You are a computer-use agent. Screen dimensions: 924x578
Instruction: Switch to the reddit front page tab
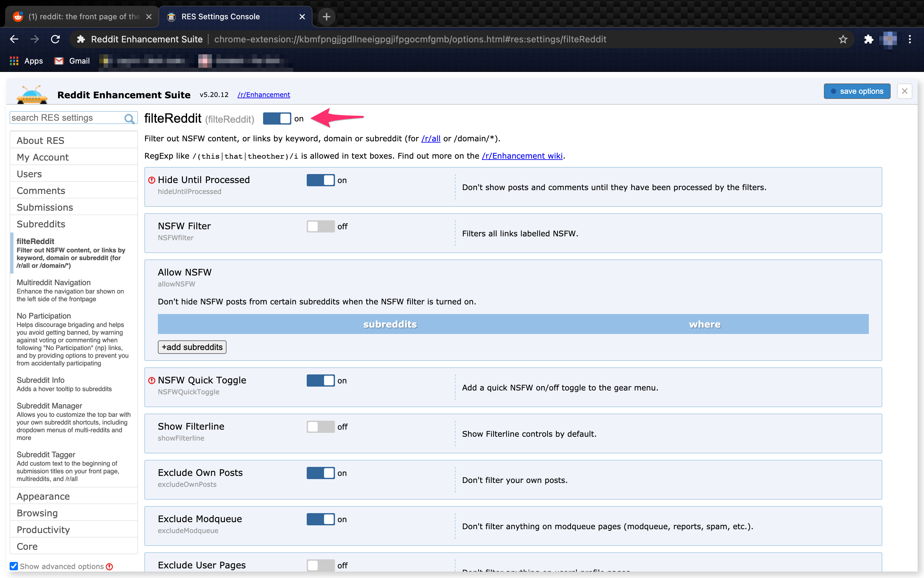[82, 16]
